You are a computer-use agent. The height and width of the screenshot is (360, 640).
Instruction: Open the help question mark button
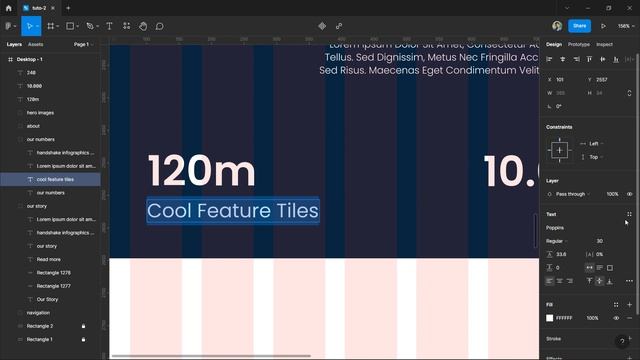pos(622,341)
